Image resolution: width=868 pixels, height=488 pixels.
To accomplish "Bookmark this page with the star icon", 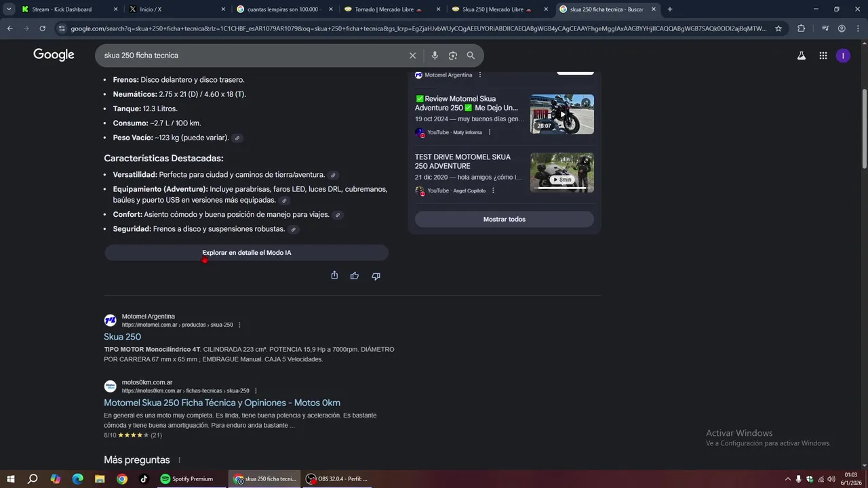I will click(778, 28).
